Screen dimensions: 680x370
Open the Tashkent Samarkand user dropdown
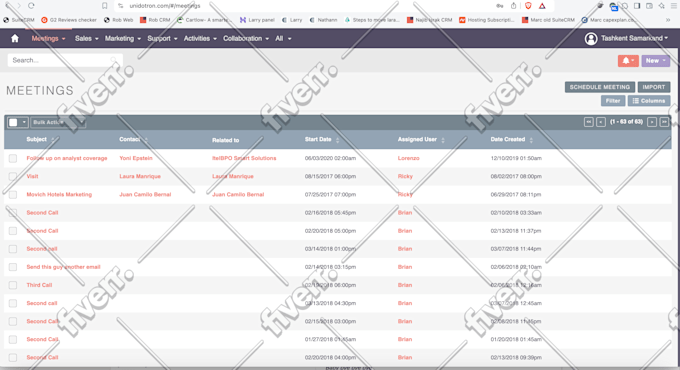(634, 39)
